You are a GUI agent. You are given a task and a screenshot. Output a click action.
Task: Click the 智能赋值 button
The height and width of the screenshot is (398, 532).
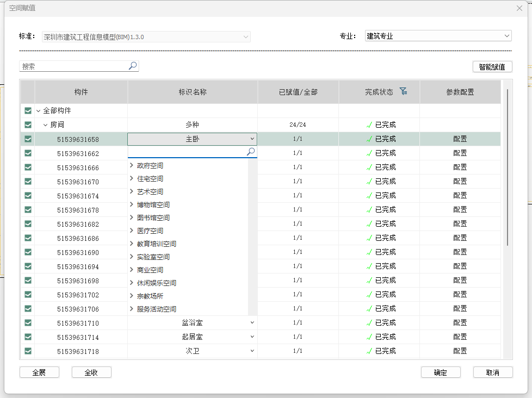(x=492, y=67)
